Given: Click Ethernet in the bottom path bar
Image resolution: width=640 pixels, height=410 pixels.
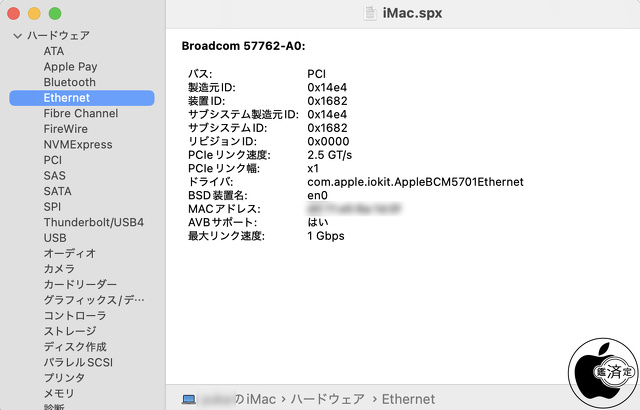Looking at the screenshot, I should pos(409,399).
